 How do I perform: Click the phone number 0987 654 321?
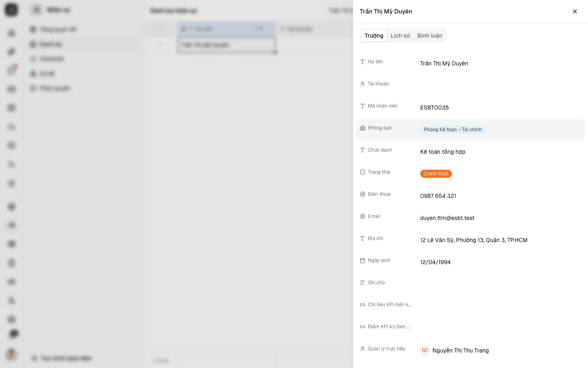pos(438,196)
